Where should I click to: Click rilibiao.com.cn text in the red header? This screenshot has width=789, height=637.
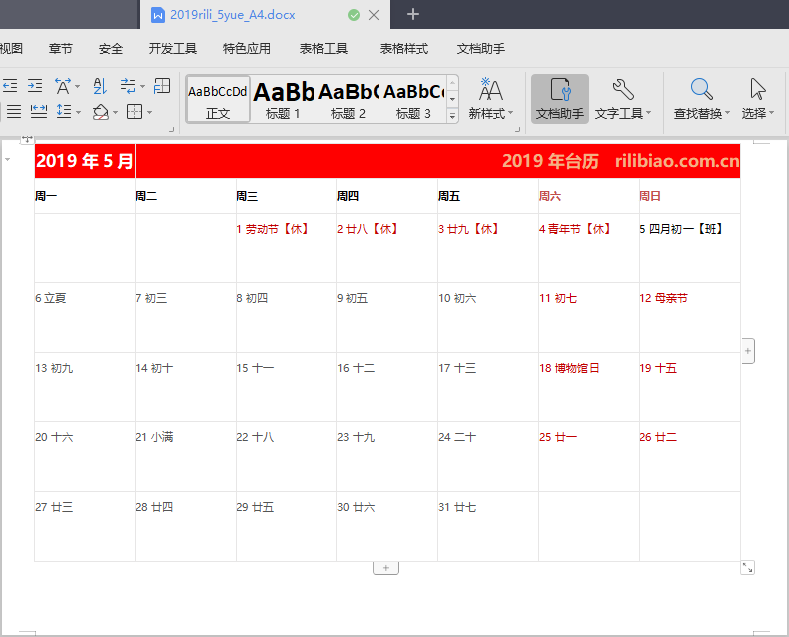click(x=677, y=161)
